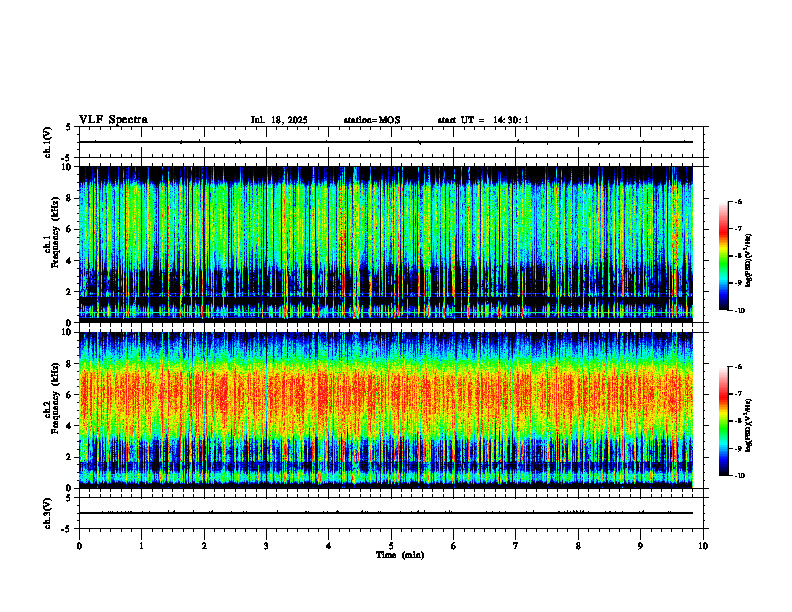Screen dimensions: 792x612
Task: Click the "-10" label on ch.1 color bar
Action: pyautogui.click(x=740, y=311)
